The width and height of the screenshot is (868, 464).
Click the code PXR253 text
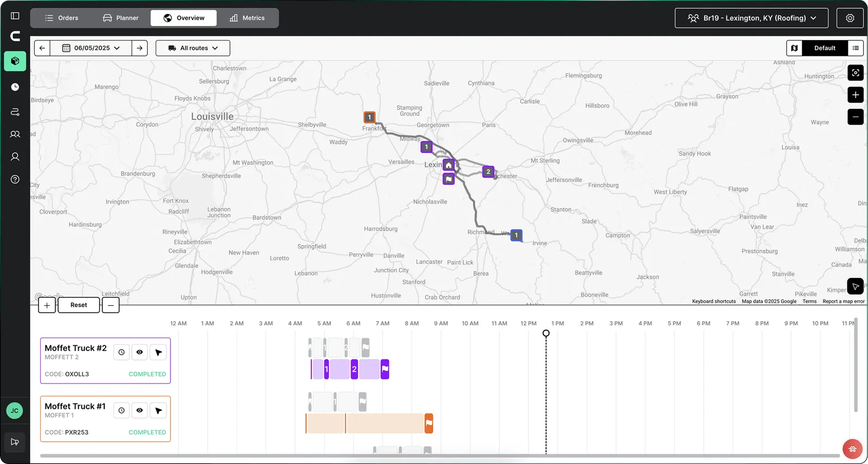pyautogui.click(x=76, y=432)
